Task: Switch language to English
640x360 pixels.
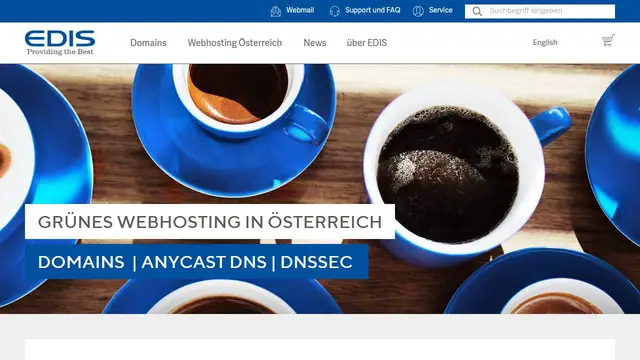Action: click(x=545, y=42)
